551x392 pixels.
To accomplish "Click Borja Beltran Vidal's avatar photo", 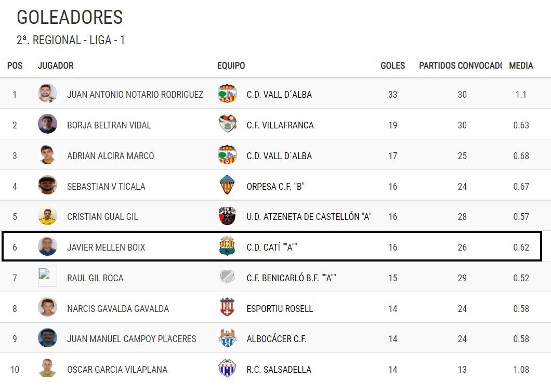I will point(47,124).
